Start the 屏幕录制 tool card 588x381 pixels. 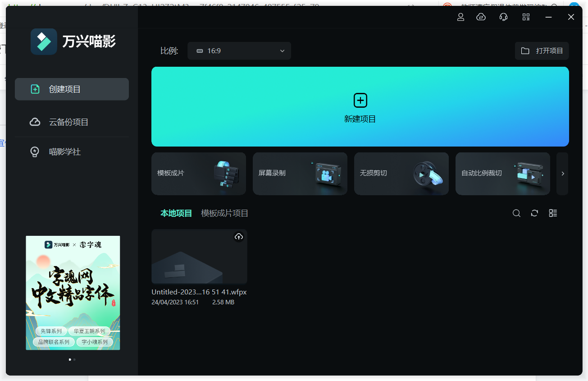300,174
